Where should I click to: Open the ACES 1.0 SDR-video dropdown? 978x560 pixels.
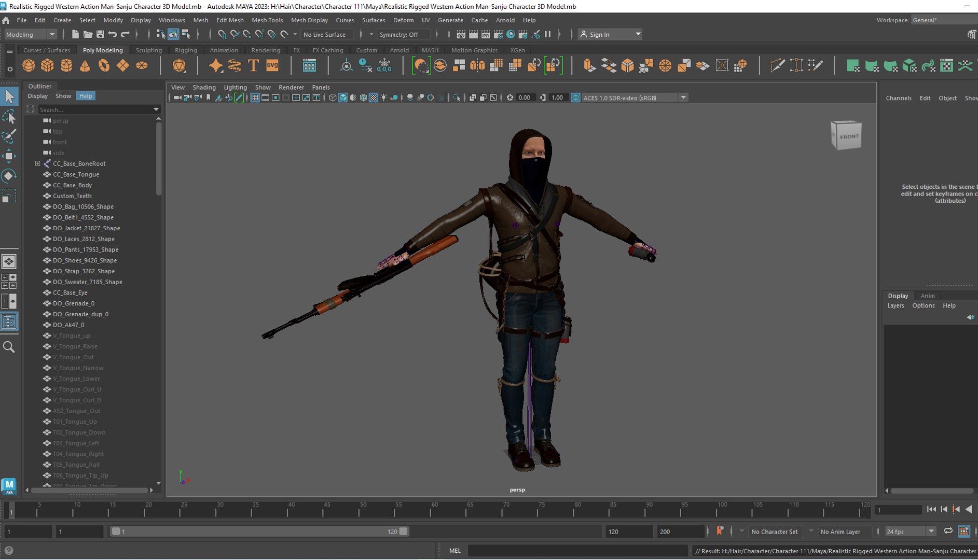click(635, 97)
